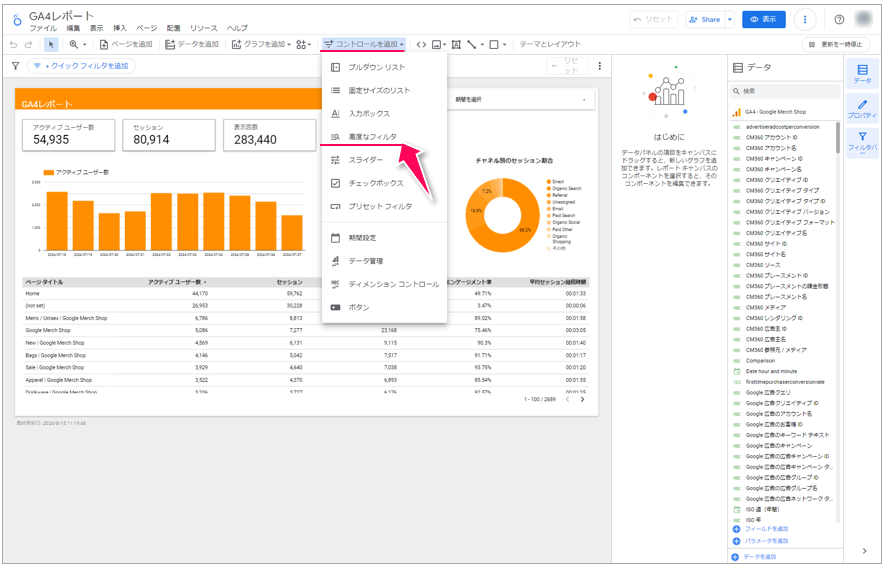Collapse side panel with chevron arrow
This screenshot has height=567, width=885.
tap(864, 551)
